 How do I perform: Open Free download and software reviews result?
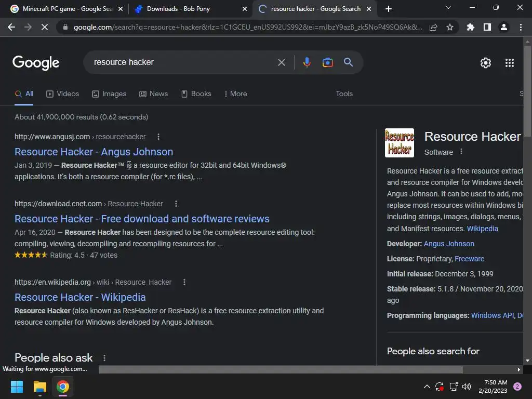click(x=142, y=219)
